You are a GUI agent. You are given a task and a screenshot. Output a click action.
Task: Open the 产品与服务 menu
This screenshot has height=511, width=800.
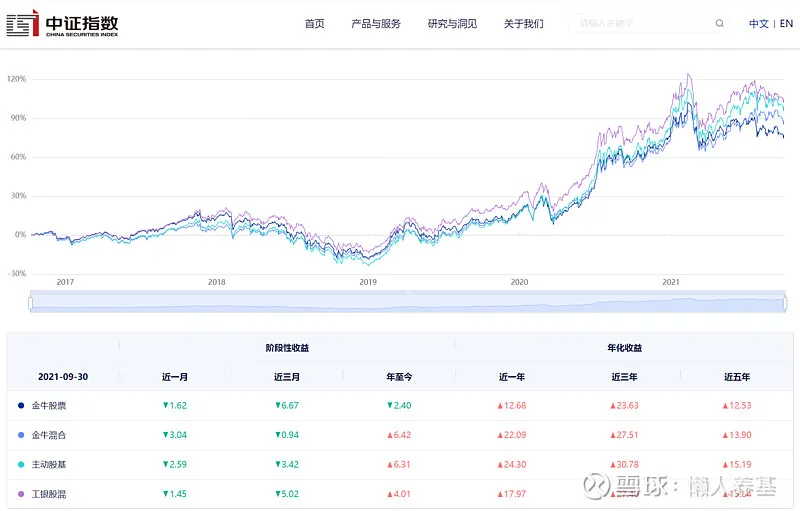pyautogui.click(x=376, y=24)
